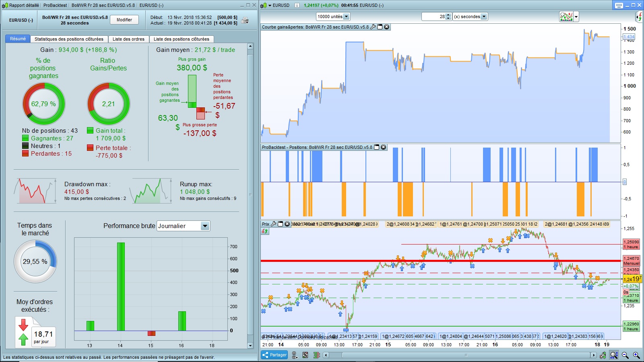Screen dimensions: 644x362
Task: Maximize the ProBacktest Positions panel
Action: click(377, 147)
